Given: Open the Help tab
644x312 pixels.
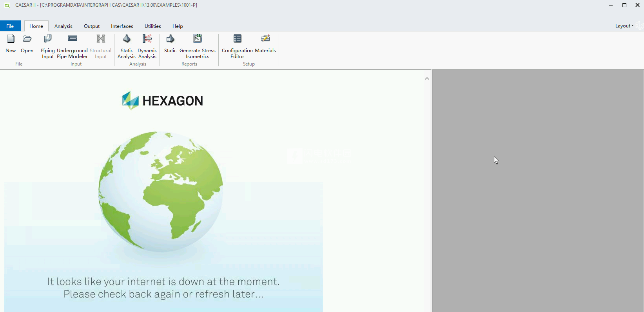Looking at the screenshot, I should click(178, 26).
